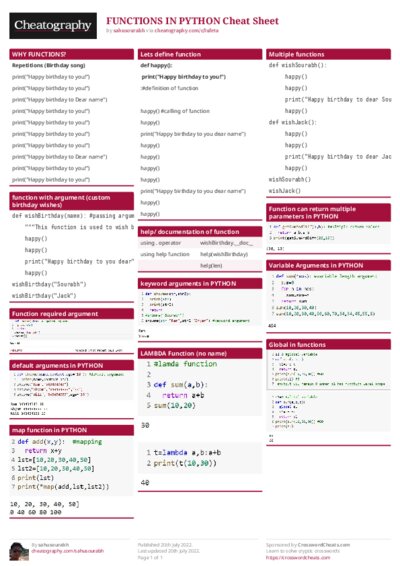The width and height of the screenshot is (400, 566).
Task: Click the "wishBirthday.__doc__" table cell
Action: (226, 243)
